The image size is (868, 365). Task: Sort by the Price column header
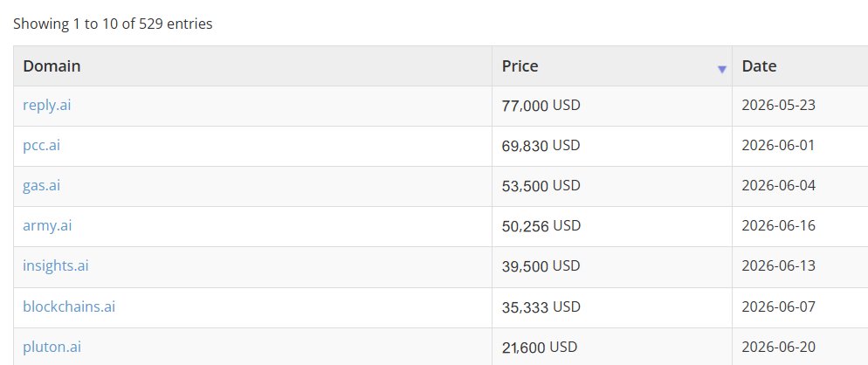pos(611,65)
